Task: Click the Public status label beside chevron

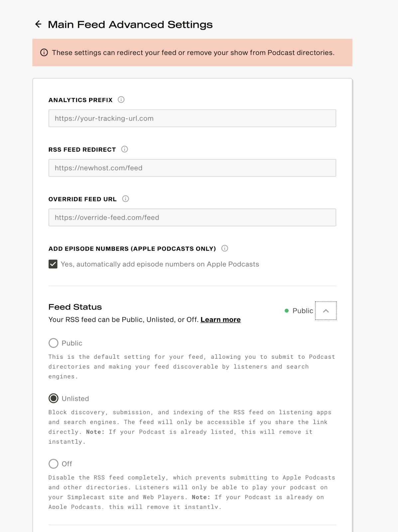Action: pos(303,311)
